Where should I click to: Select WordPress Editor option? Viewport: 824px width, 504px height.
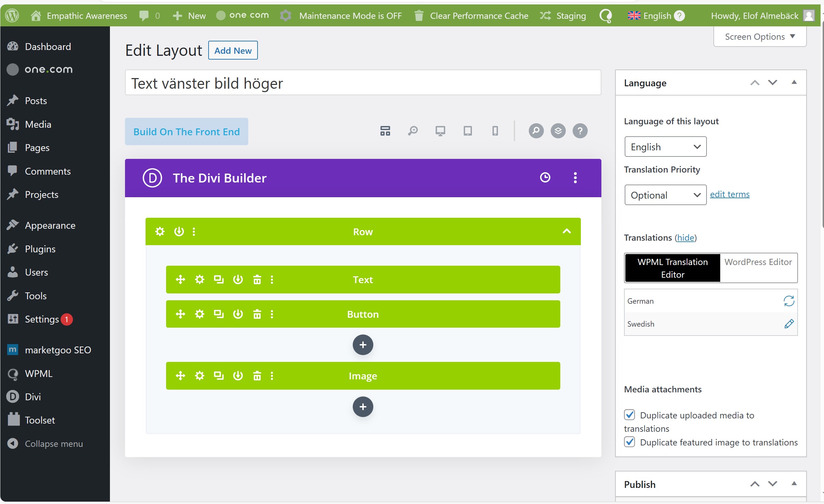758,262
